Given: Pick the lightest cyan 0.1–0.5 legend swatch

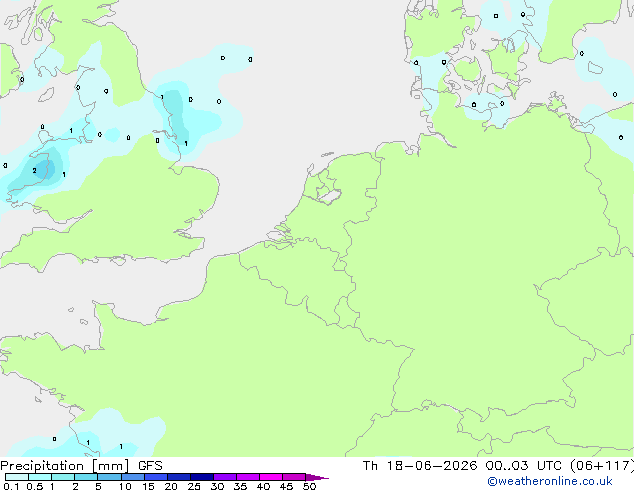Looking at the screenshot, I should coord(17,477).
